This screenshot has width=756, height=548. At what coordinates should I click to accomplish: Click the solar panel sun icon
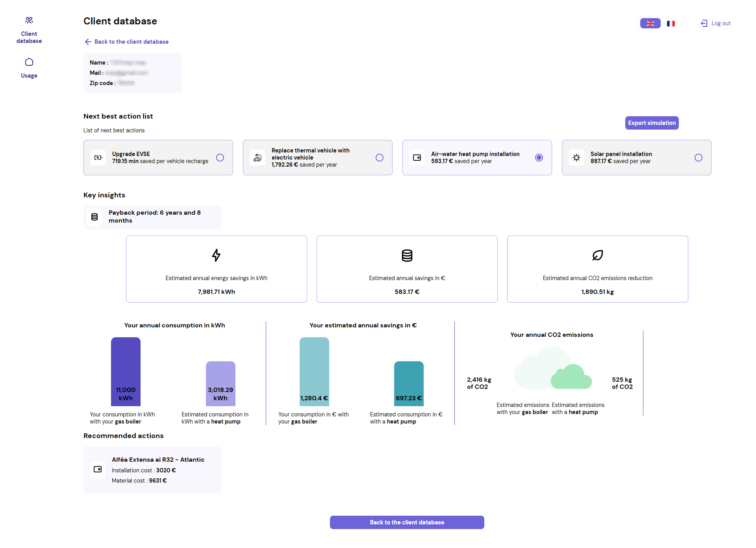[x=576, y=158]
